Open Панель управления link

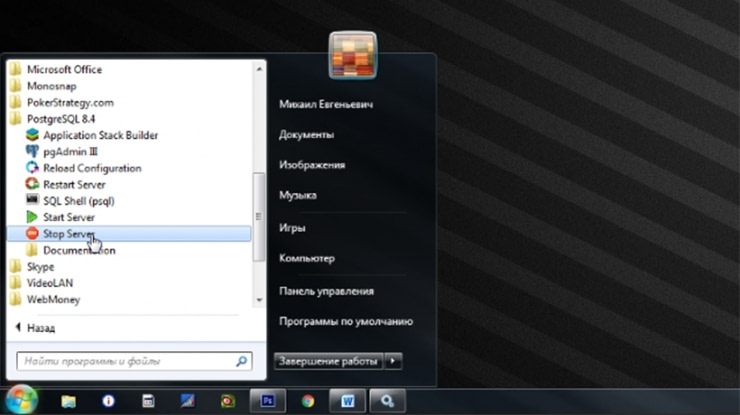click(326, 291)
